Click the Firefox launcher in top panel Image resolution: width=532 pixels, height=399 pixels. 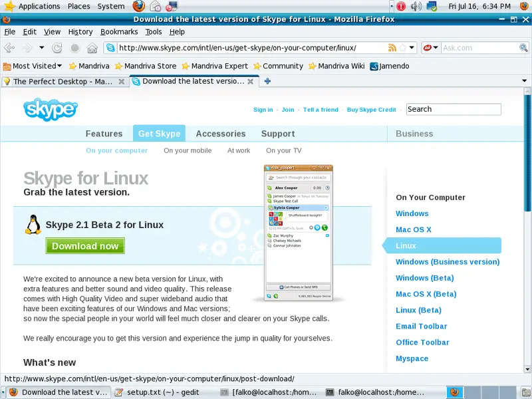tap(138, 6)
